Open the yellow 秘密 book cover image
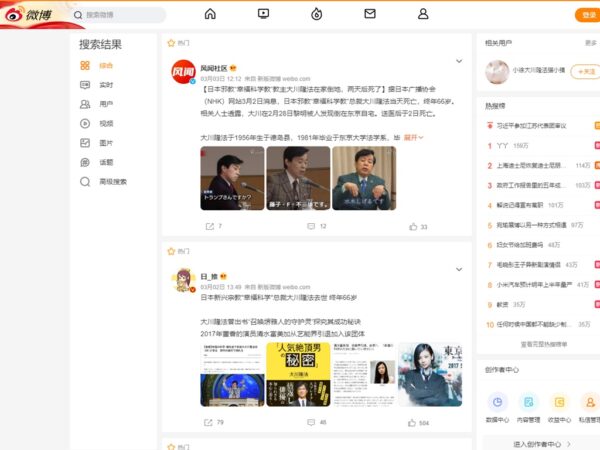 click(298, 374)
